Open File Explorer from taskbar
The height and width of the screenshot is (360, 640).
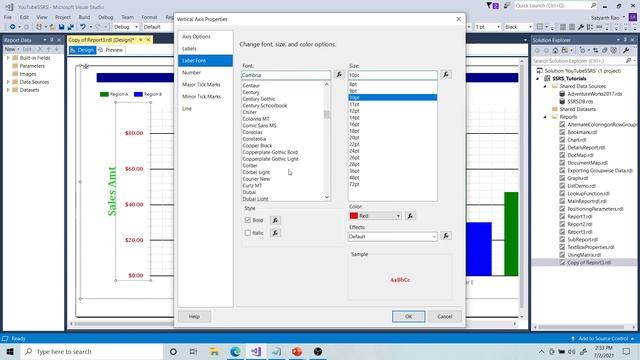(x=214, y=351)
